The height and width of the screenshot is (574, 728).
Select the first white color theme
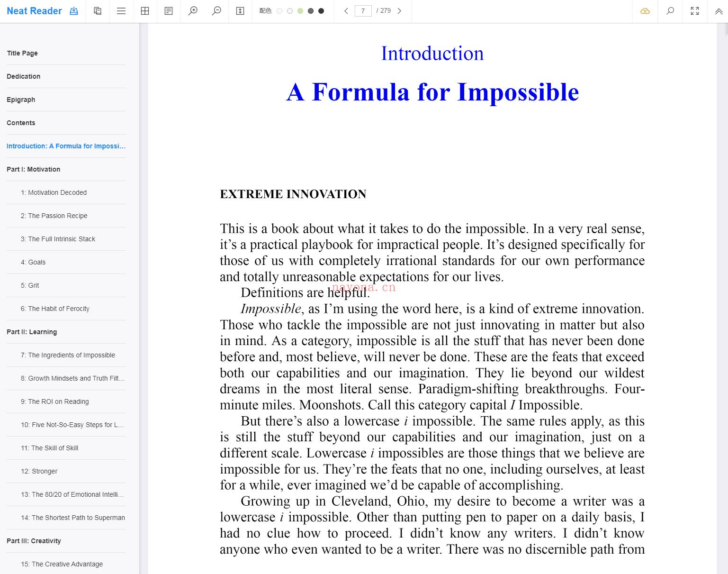pyautogui.click(x=279, y=11)
